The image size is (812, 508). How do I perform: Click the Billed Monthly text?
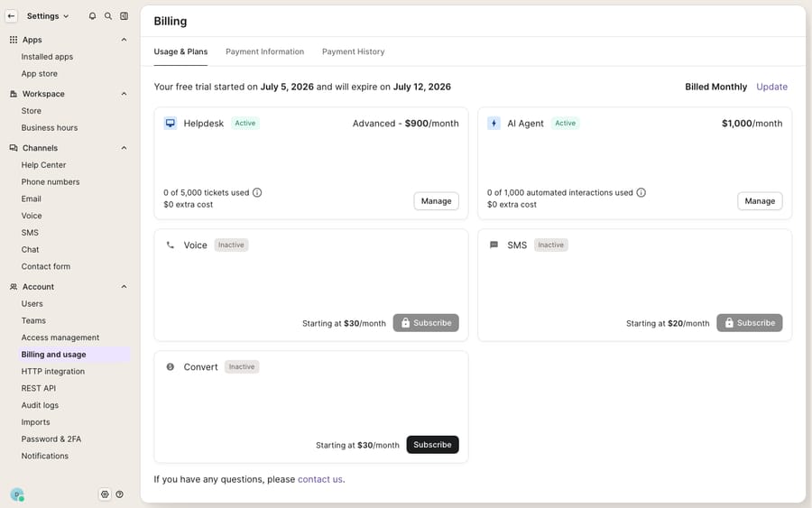coord(715,87)
